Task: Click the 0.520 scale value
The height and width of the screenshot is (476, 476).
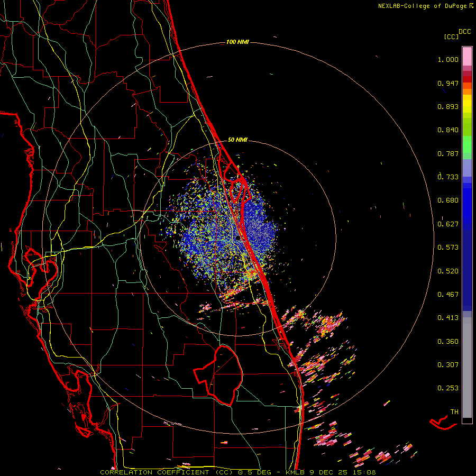Action: point(448,271)
